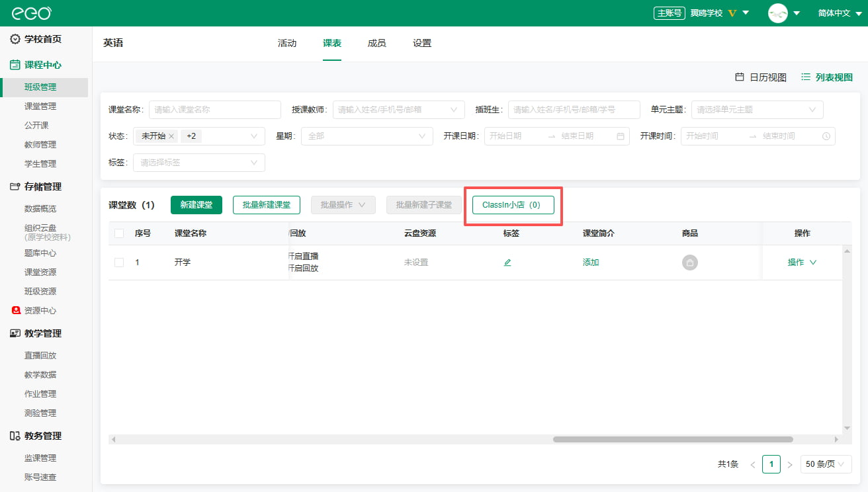Switch to calendar view (日历视图)
This screenshot has width=868, height=492.
(761, 77)
